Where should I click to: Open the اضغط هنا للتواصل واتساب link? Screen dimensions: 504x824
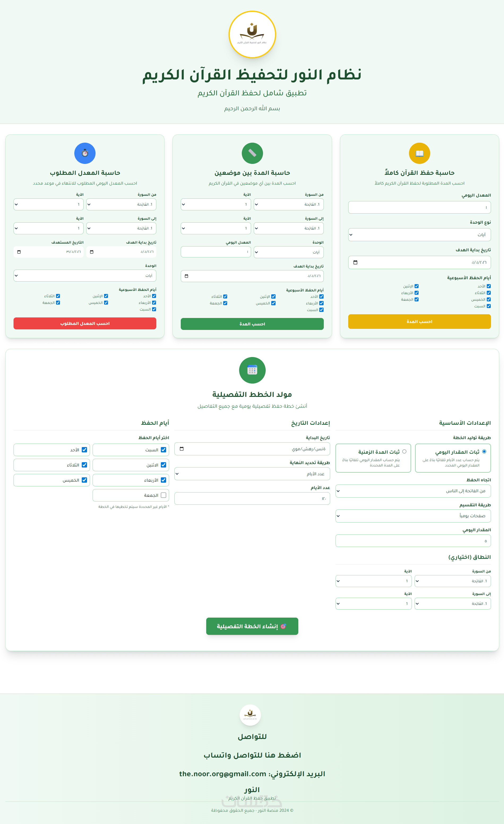[x=252, y=755]
